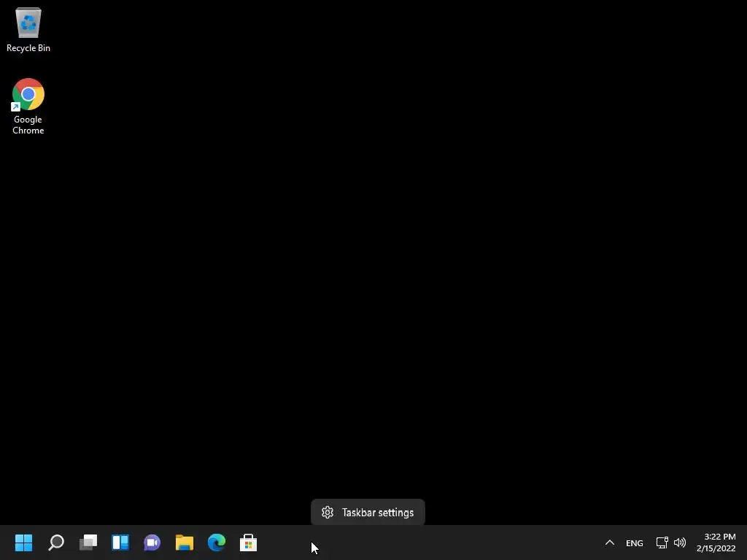
Task: Click the ENG language indicator
Action: (x=634, y=542)
